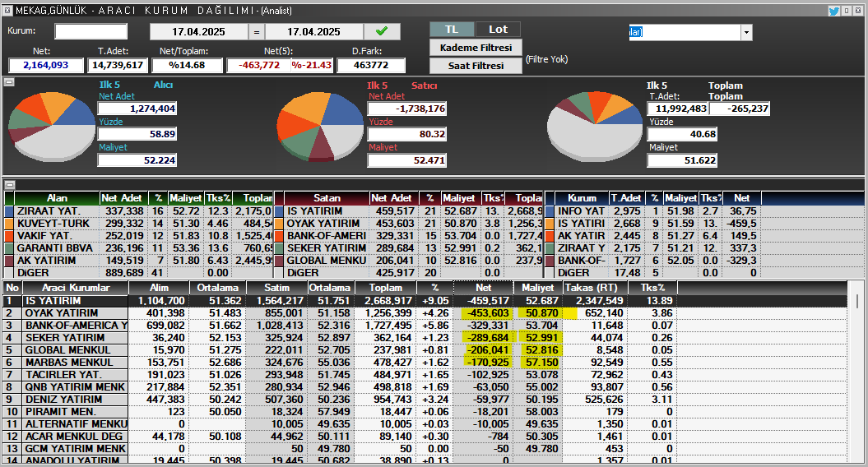This screenshot has width=868, height=467.
Task: Click the T.Adet value 14,739,617
Action: [x=118, y=65]
